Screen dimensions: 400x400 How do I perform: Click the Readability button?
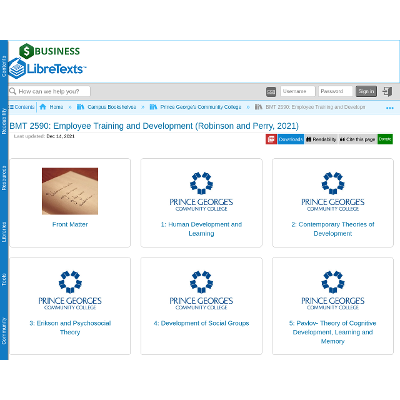tap(321, 139)
